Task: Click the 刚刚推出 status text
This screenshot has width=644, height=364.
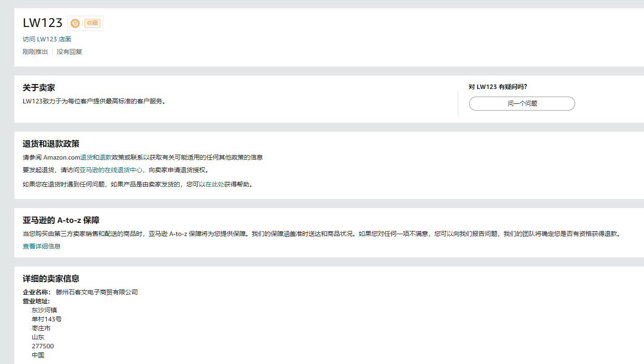Action: pyautogui.click(x=36, y=52)
